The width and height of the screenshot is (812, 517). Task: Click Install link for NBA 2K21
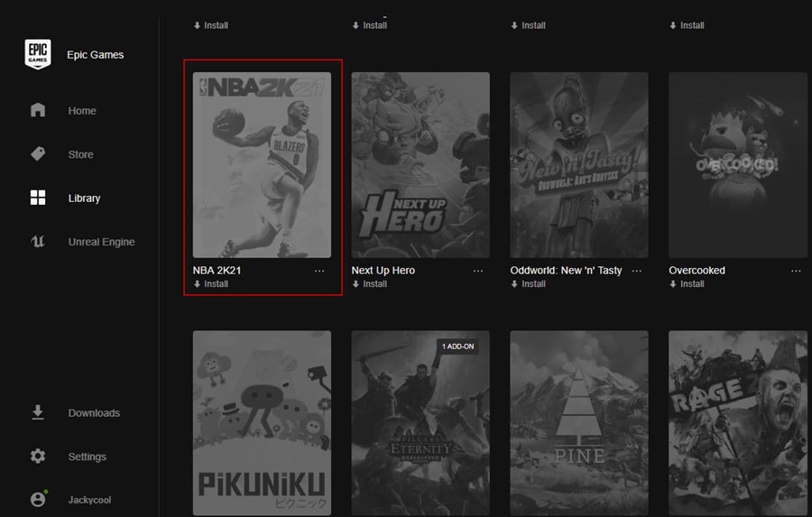216,284
